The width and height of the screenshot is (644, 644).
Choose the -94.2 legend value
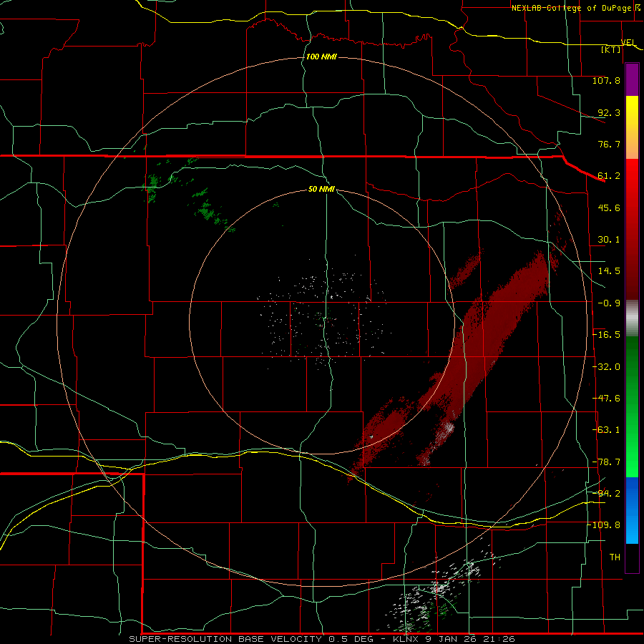(606, 493)
